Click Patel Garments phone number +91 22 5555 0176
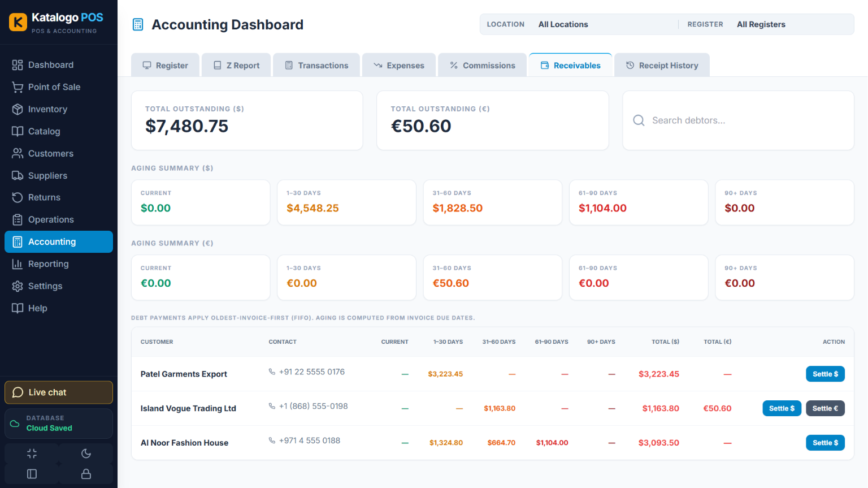Image resolution: width=868 pixels, height=488 pixels. tap(312, 372)
